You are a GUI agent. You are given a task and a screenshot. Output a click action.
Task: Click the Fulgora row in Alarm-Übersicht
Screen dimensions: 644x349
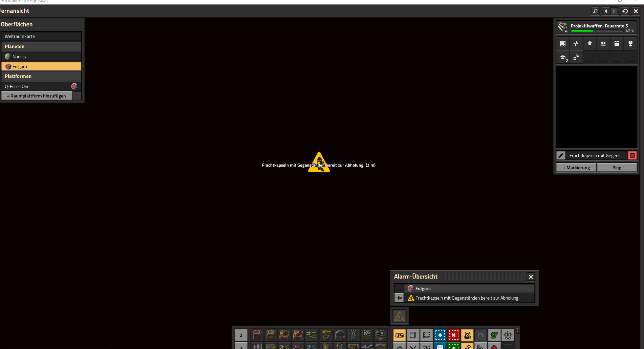click(469, 288)
